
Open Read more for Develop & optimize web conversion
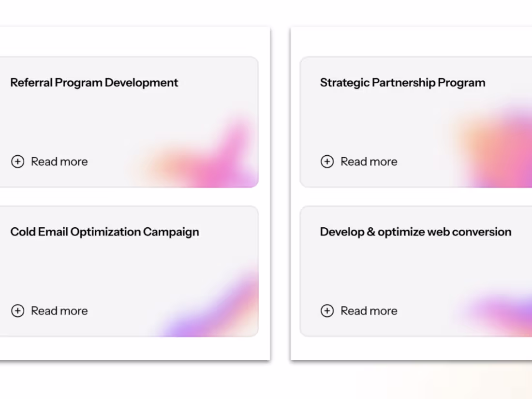[369, 311]
